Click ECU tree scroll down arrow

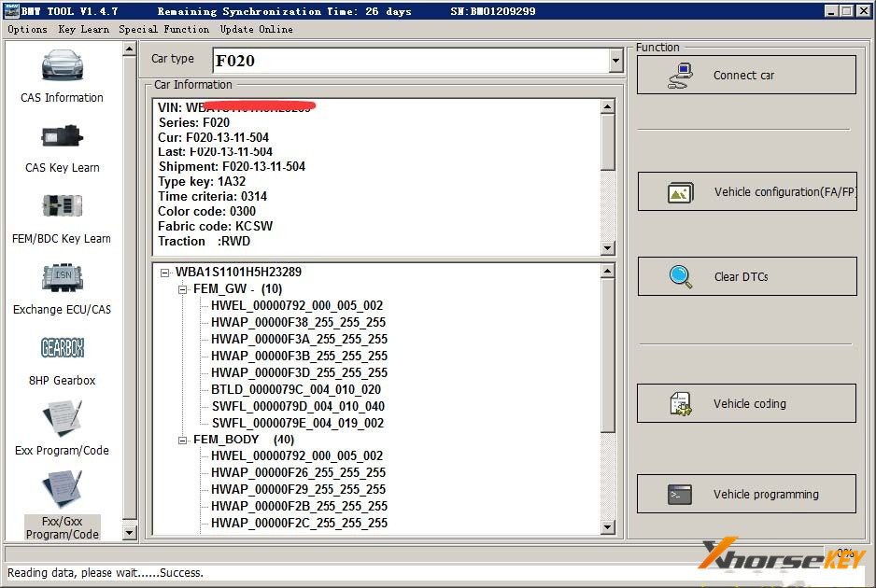coord(608,526)
